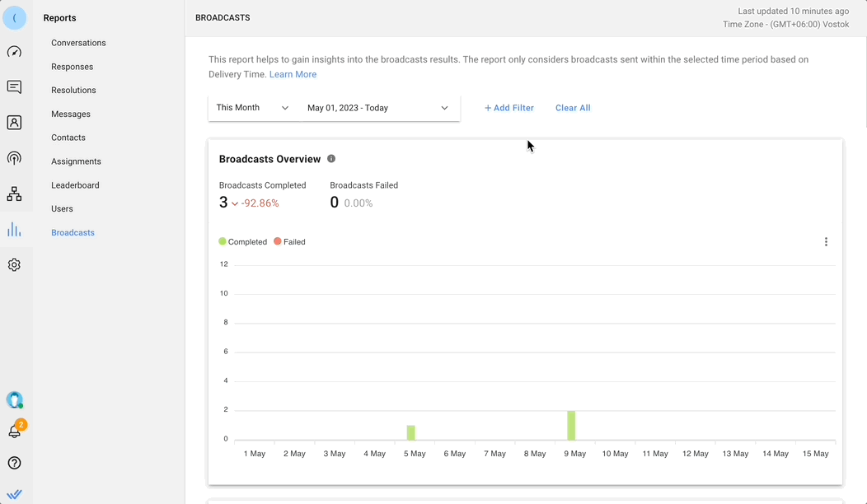Open the Contacts icon in left sidebar
This screenshot has height=504, width=867.
pos(14,123)
